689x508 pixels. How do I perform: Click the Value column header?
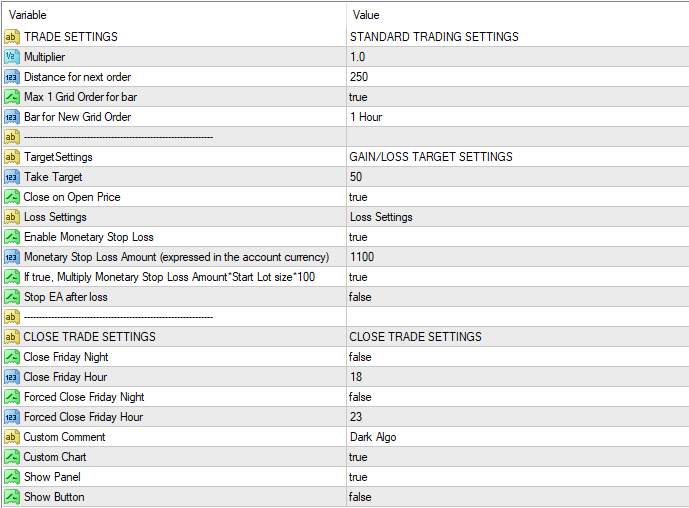(x=366, y=15)
